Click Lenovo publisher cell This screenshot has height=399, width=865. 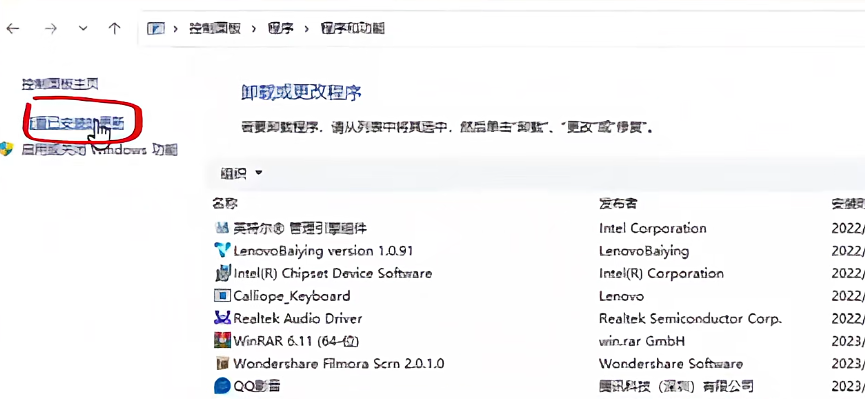point(621,296)
